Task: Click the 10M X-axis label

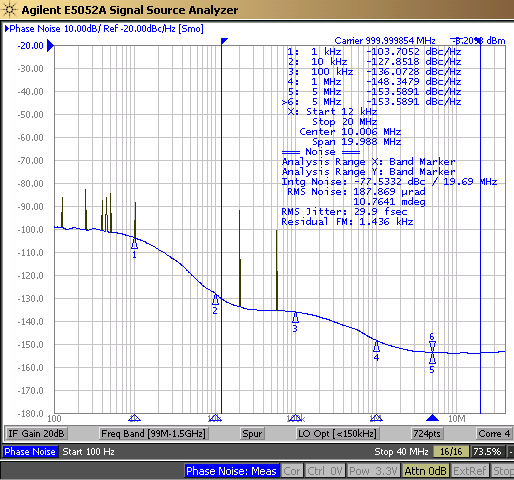Action: pyautogui.click(x=457, y=419)
